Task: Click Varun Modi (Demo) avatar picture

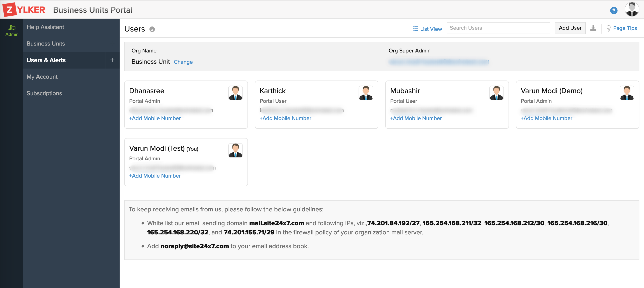Action: pos(627,92)
